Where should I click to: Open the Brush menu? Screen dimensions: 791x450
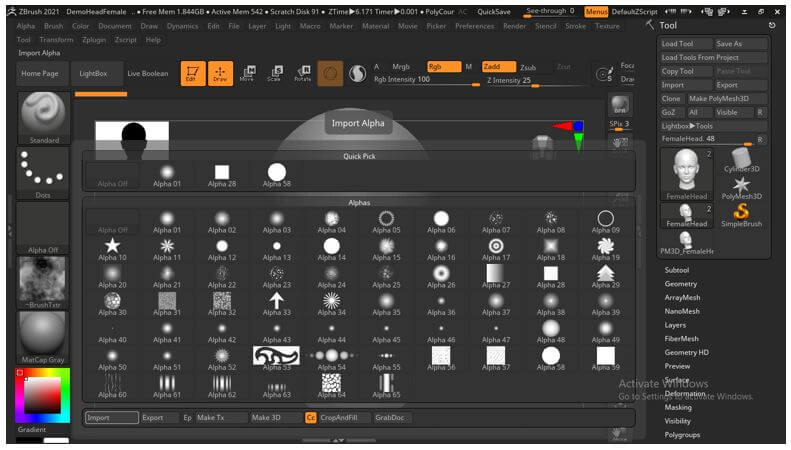click(x=53, y=26)
